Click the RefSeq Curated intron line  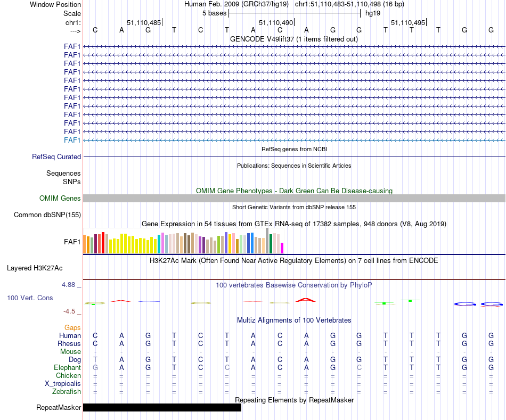pyautogui.click(x=294, y=157)
